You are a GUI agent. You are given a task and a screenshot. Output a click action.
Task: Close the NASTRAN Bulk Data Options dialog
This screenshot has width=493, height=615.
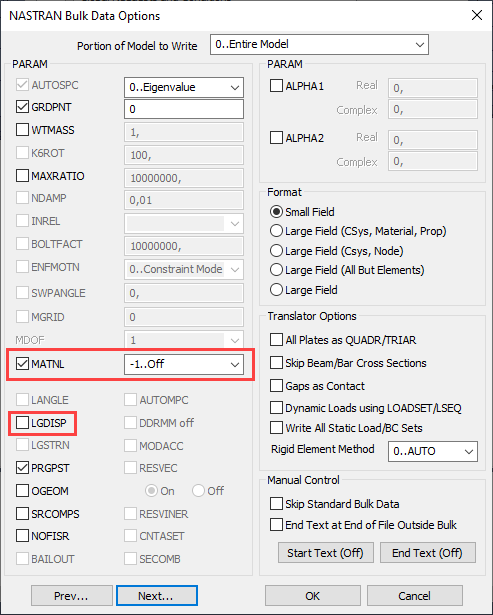point(477,16)
